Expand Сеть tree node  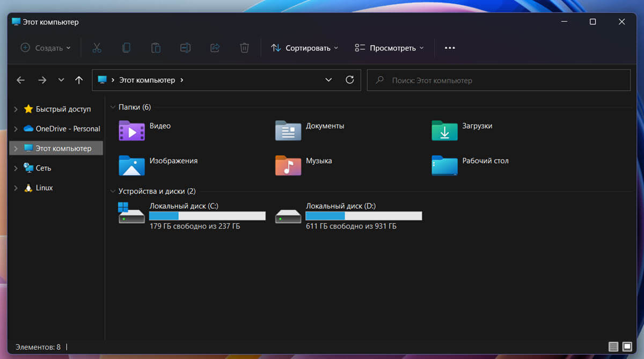pos(16,168)
